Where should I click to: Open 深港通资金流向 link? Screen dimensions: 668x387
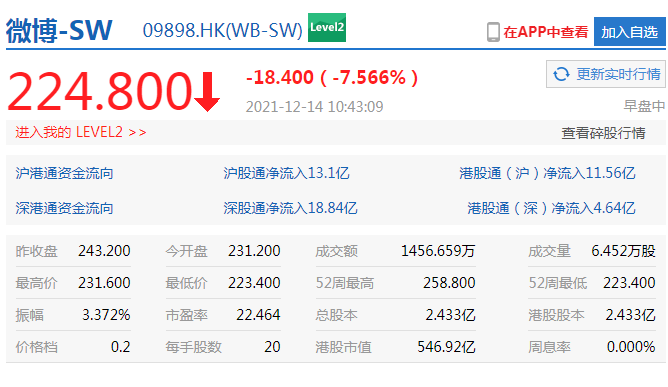tap(64, 208)
